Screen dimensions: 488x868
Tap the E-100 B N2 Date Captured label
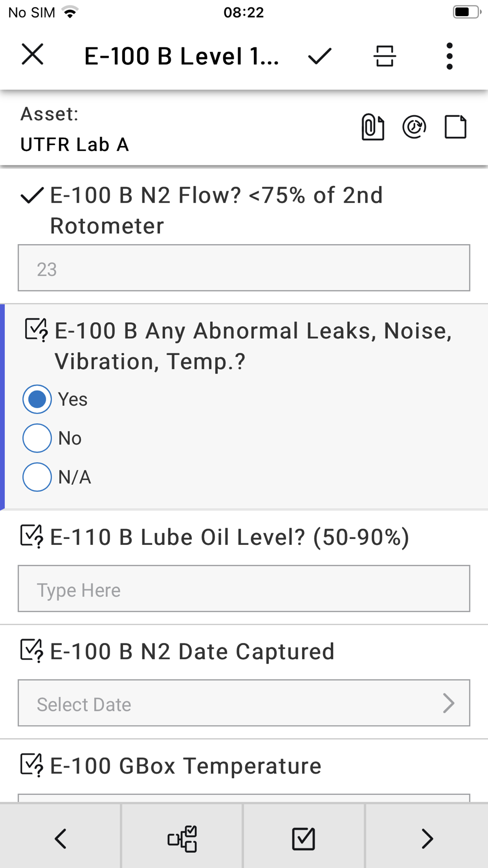pos(192,651)
